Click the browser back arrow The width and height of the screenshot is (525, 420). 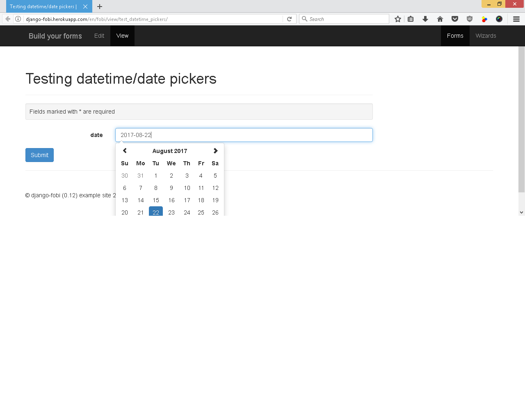point(7,19)
